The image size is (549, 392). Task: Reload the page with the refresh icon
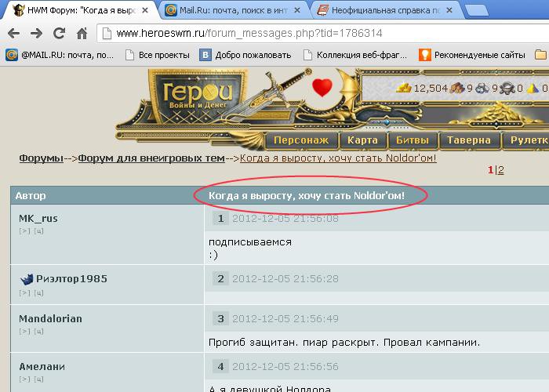59,33
